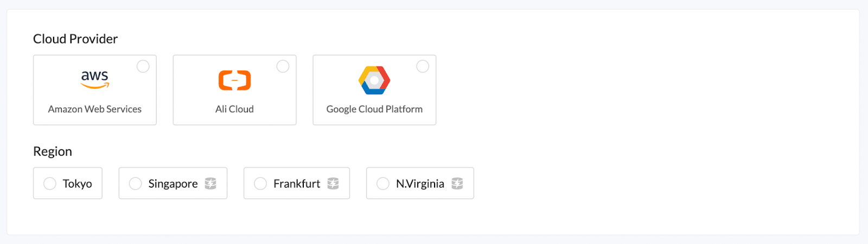The width and height of the screenshot is (868, 244).
Task: Click the Ali Cloud label text
Action: 234,109
